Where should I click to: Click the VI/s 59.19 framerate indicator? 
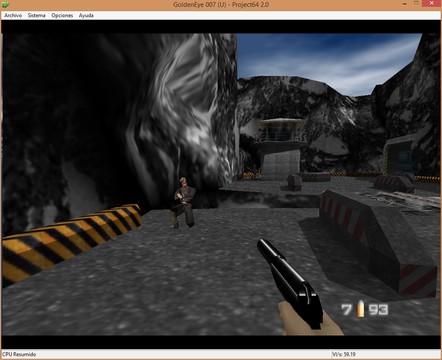pyautogui.click(x=344, y=354)
